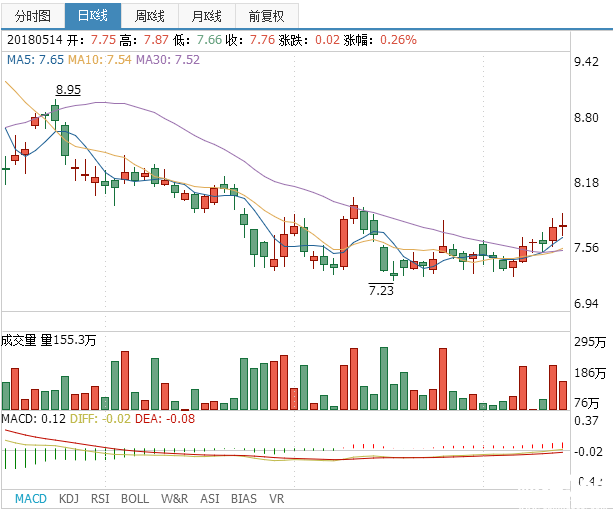The height and width of the screenshot is (516, 613).
Task: Click the 前复权 tab
Action: point(267,16)
